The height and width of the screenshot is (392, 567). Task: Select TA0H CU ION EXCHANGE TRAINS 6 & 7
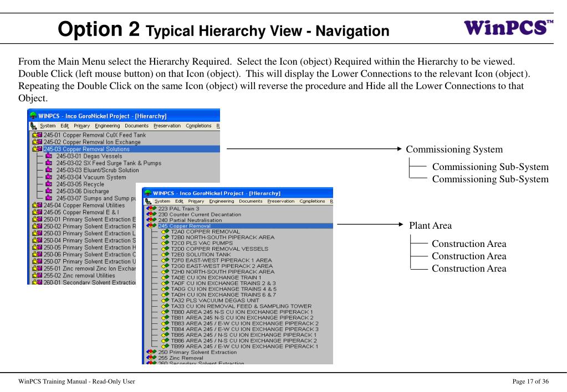(223, 295)
